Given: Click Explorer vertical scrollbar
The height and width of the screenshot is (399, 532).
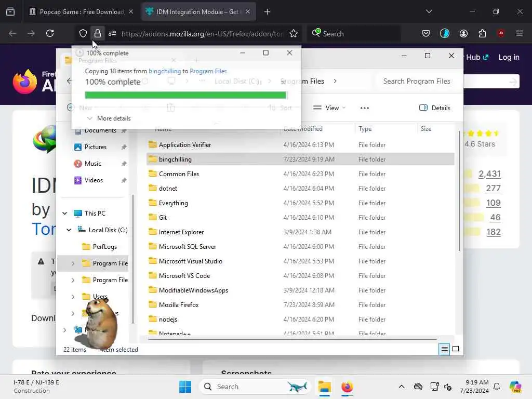Looking at the screenshot, I should tap(459, 191).
